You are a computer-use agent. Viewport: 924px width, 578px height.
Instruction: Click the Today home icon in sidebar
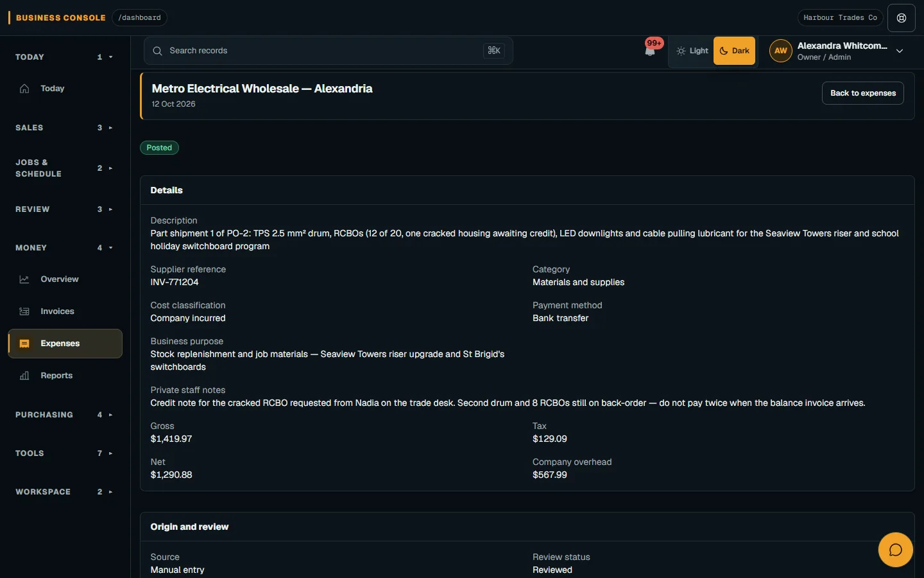pyautogui.click(x=24, y=89)
